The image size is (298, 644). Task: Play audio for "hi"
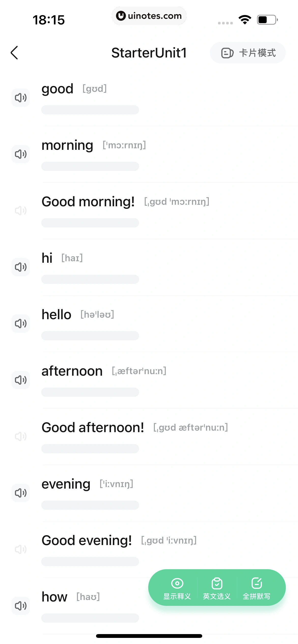(21, 267)
